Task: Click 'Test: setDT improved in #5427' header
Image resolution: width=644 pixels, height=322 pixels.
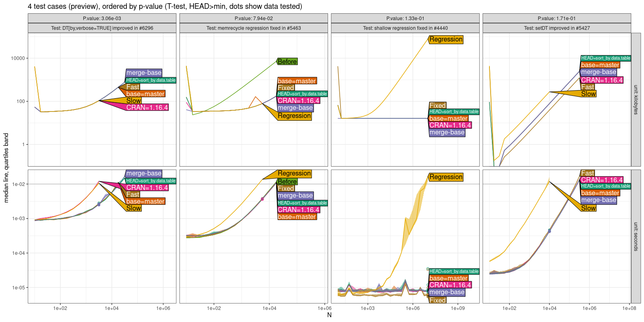Action: pyautogui.click(x=557, y=28)
